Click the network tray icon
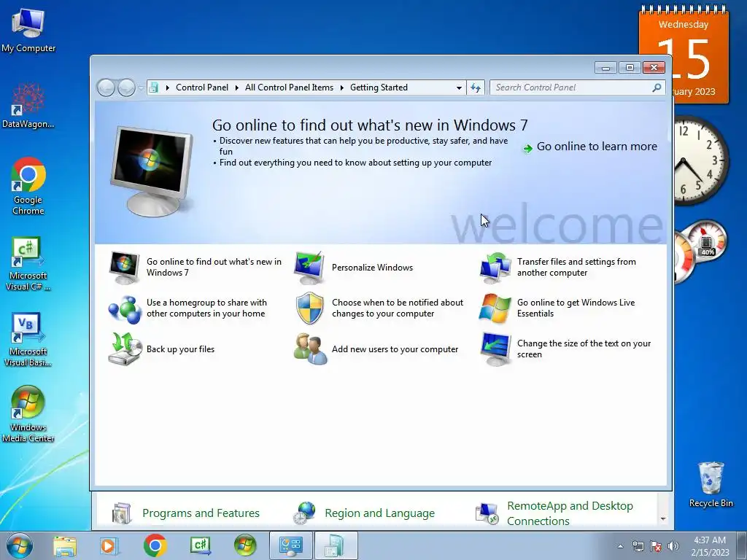The image size is (747, 560). click(x=638, y=546)
